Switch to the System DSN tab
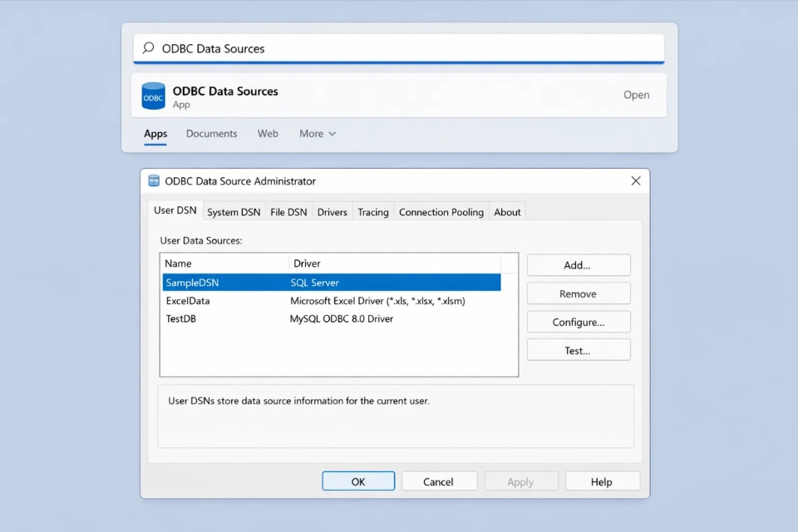The width and height of the screenshot is (798, 532). tap(233, 212)
